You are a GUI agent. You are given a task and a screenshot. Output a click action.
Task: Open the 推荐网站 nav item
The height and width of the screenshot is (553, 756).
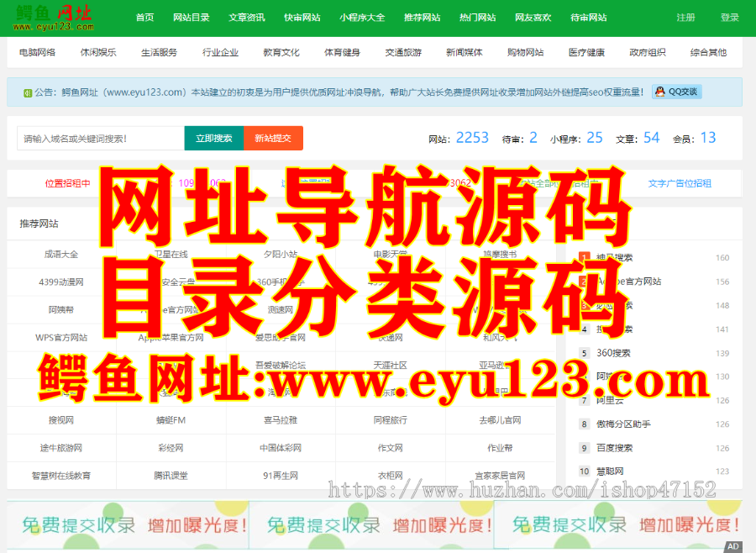pos(423,18)
